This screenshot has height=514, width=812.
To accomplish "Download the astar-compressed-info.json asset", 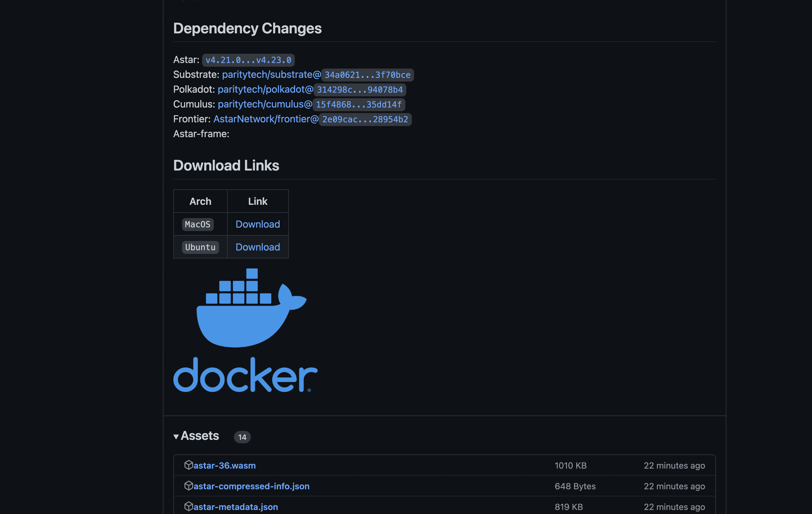I will (x=251, y=486).
